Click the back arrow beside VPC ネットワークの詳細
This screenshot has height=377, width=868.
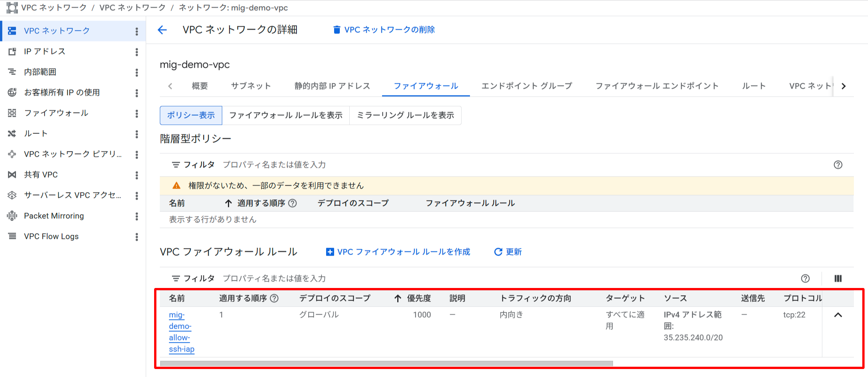coord(162,30)
